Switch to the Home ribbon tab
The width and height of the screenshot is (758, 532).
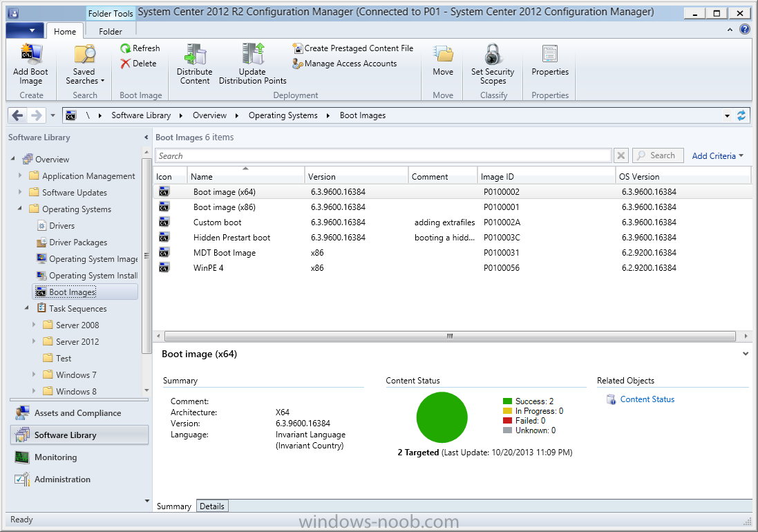pyautogui.click(x=65, y=31)
